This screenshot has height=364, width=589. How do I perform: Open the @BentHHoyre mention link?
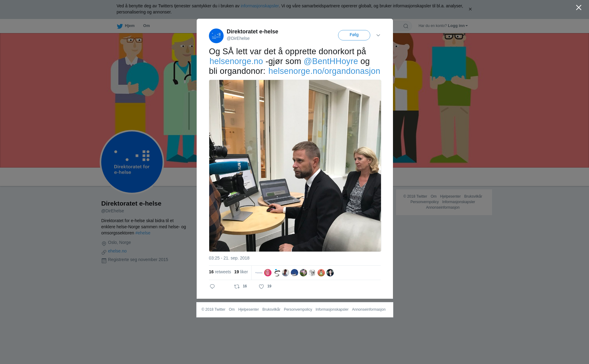point(331,61)
